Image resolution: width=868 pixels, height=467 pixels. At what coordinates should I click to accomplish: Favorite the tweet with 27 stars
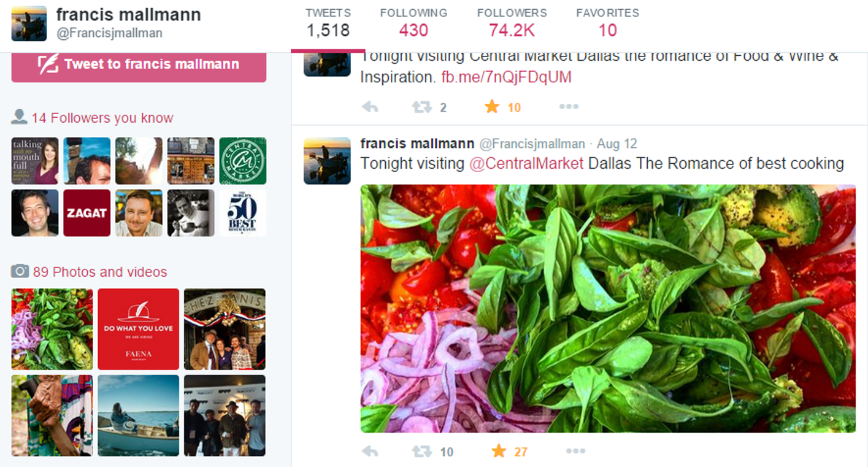[499, 452]
